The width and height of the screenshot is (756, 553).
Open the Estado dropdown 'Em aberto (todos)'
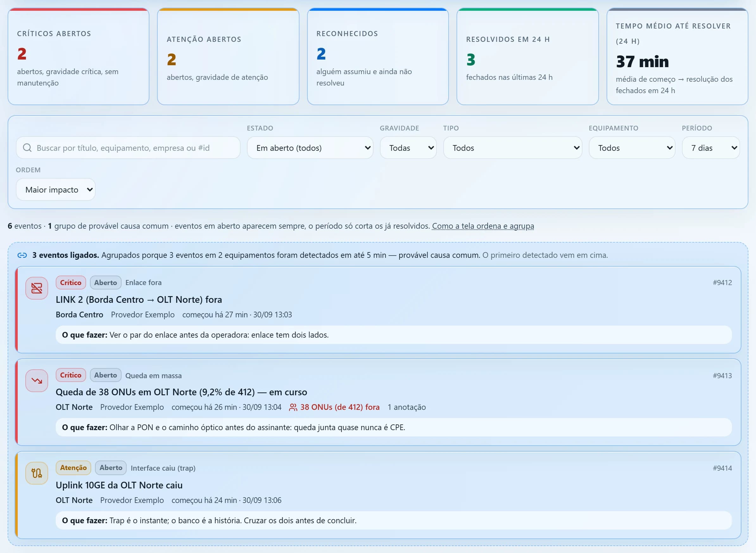point(310,148)
